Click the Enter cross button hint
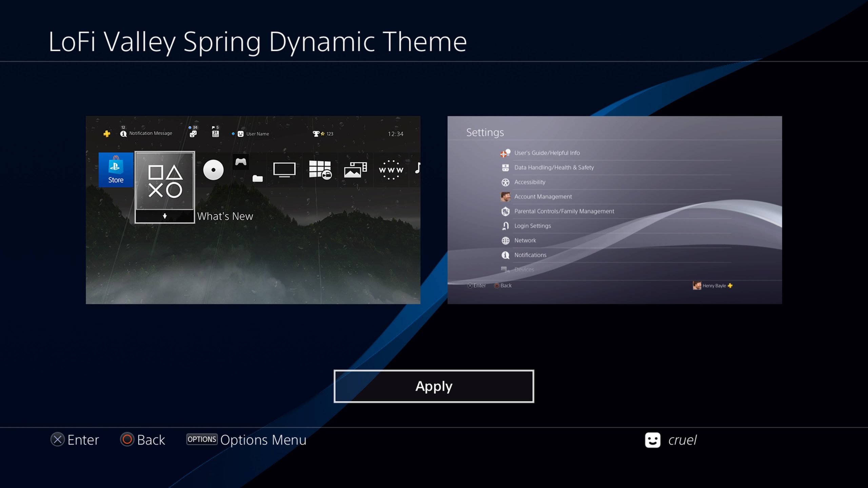Viewport: 868px width, 488px height. (58, 440)
